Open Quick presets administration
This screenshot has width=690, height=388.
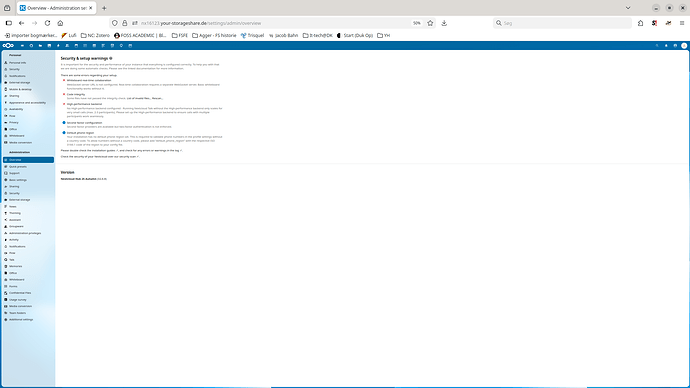pyautogui.click(x=28, y=166)
